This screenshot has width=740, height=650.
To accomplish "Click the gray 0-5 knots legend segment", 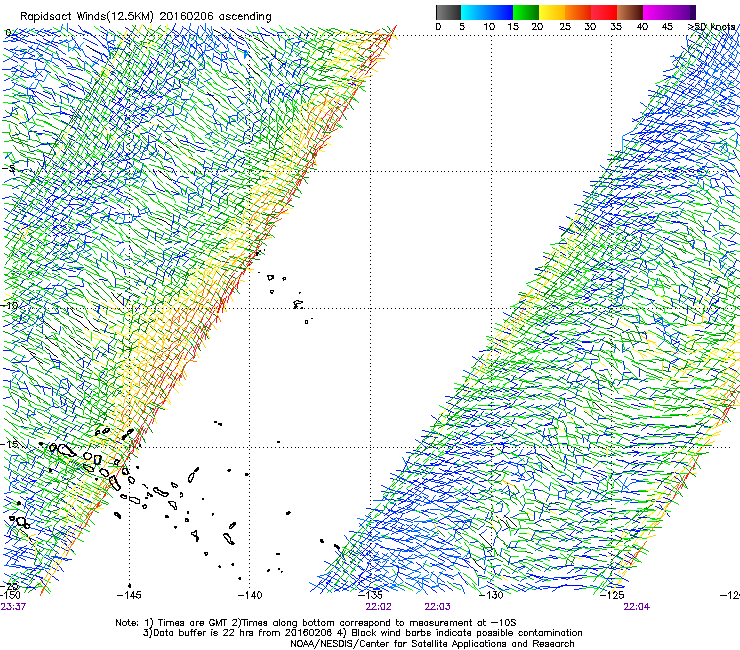I will click(x=448, y=12).
